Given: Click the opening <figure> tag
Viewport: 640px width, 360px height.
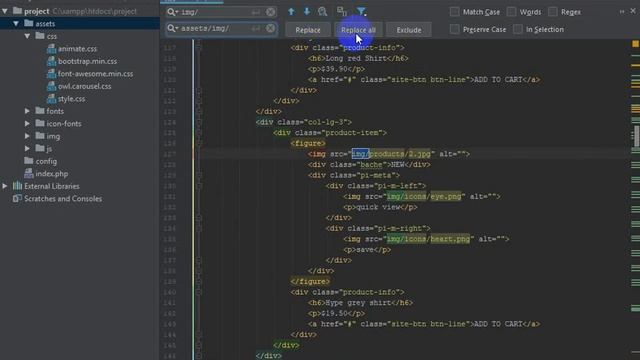Looking at the screenshot, I should point(308,143).
